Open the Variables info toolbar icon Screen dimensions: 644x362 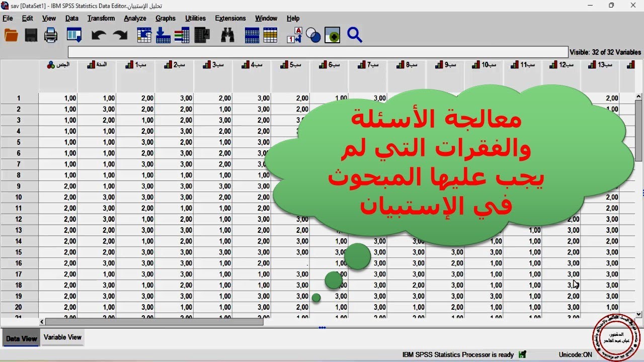coord(182,35)
